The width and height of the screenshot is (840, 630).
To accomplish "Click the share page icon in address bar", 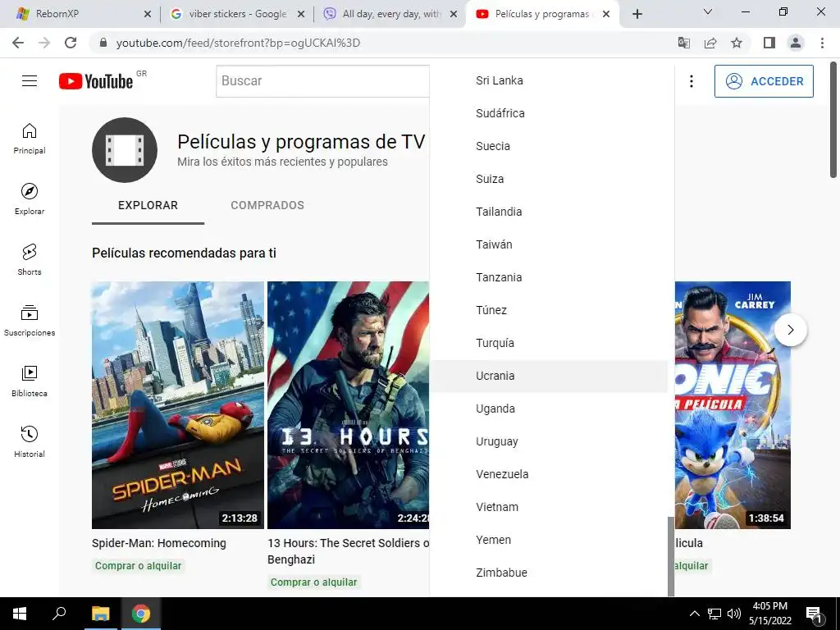I will click(x=710, y=43).
